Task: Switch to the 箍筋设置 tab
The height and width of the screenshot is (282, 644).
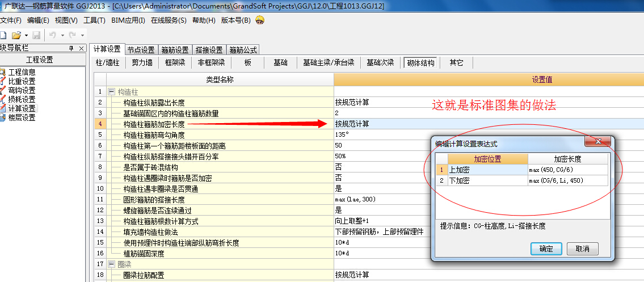Action: pyautogui.click(x=175, y=50)
